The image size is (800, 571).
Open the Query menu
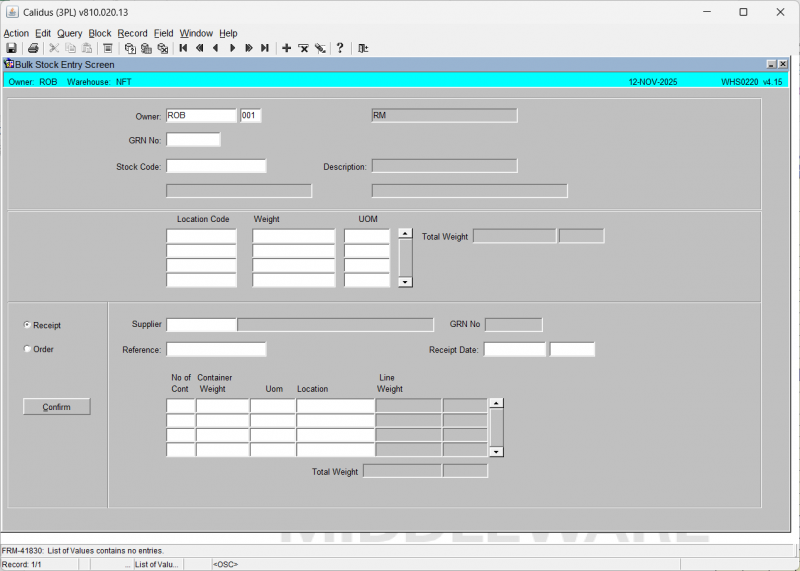point(69,33)
